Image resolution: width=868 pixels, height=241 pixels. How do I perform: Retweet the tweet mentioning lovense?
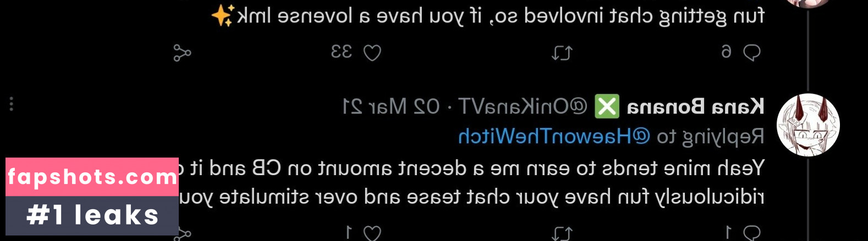(x=562, y=53)
